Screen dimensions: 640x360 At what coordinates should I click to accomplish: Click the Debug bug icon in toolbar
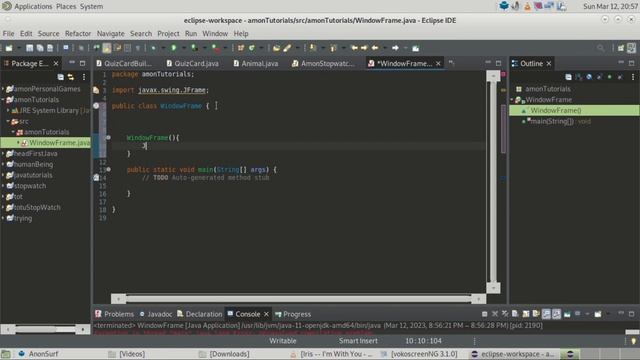pyautogui.click(x=153, y=48)
